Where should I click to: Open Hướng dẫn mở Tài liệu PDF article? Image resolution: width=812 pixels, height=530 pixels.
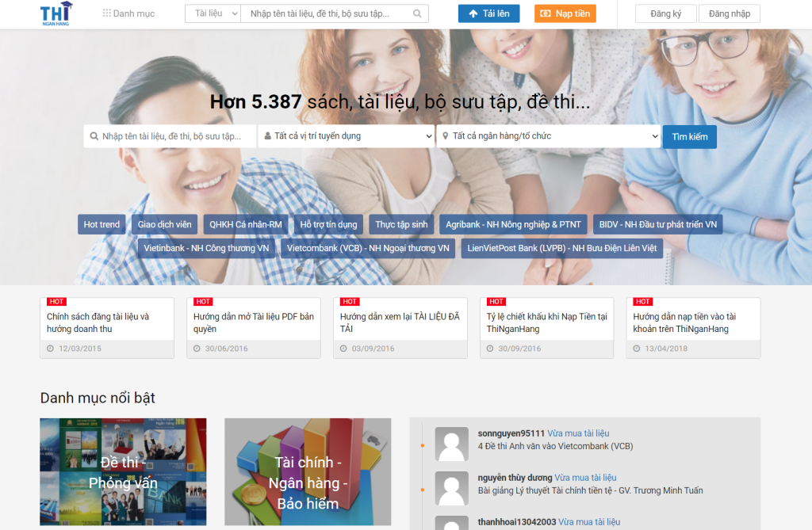pyautogui.click(x=254, y=322)
